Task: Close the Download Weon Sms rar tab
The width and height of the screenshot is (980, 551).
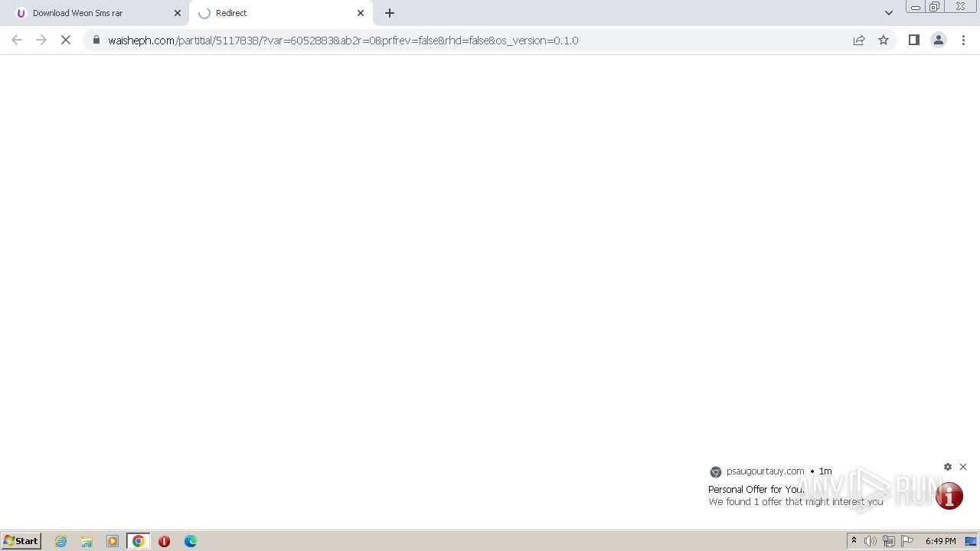Action: pos(178,13)
